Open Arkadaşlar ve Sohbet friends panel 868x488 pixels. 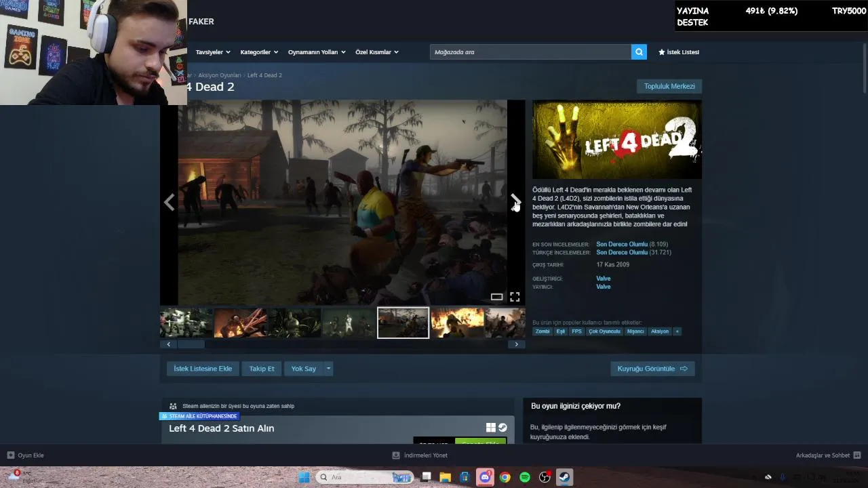[828, 455]
